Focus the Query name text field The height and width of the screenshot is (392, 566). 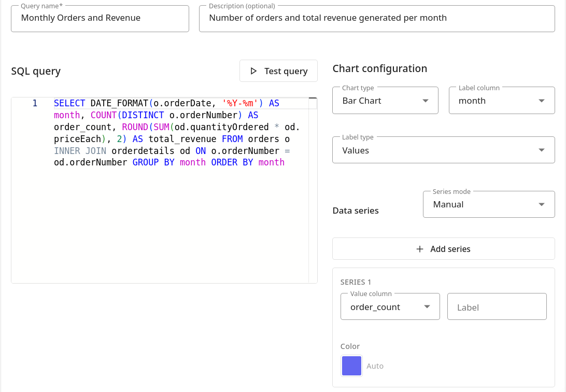(100, 18)
